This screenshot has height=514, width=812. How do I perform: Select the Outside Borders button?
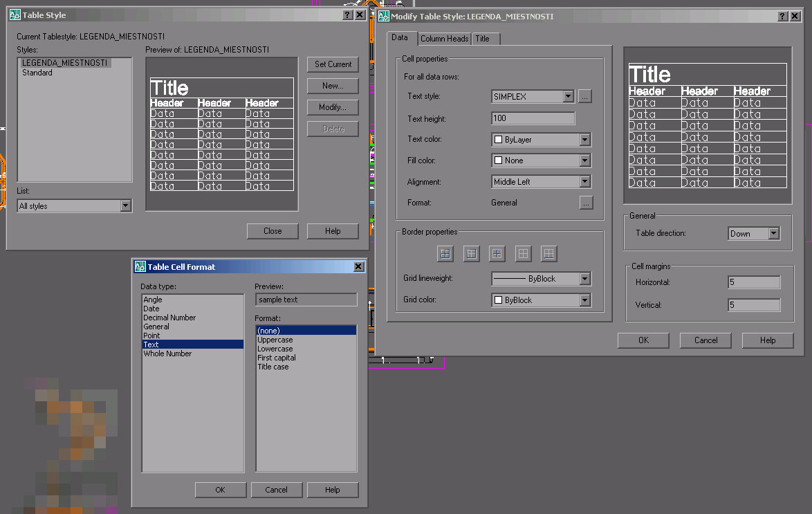(471, 254)
